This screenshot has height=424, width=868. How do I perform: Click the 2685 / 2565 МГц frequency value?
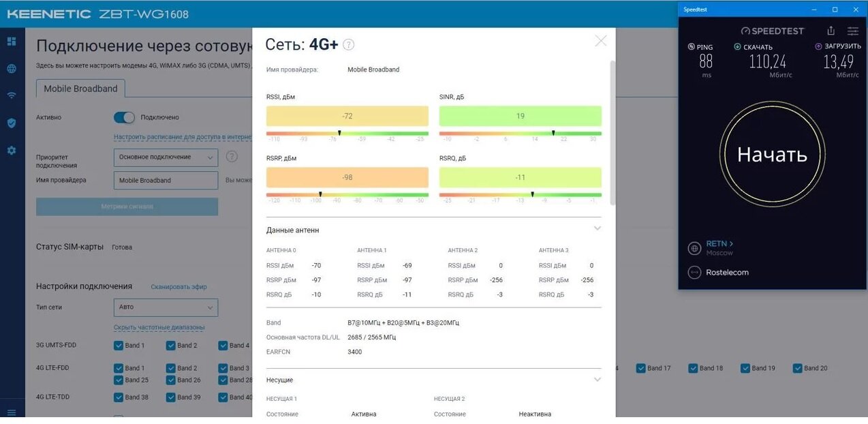(371, 337)
